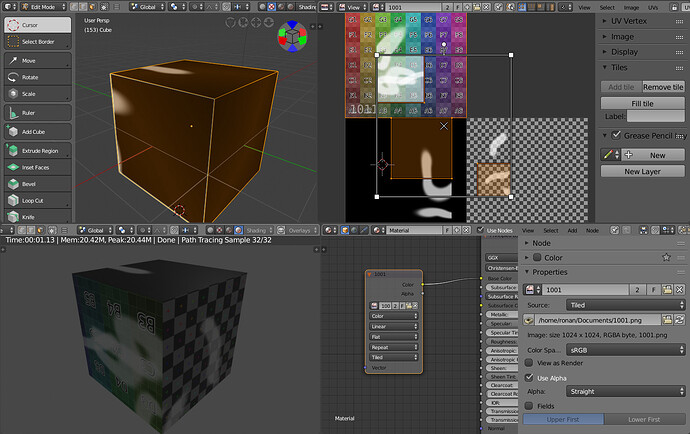The height and width of the screenshot is (434, 690).
Task: Open the Alpha Straight dropdown
Action: pos(625,391)
